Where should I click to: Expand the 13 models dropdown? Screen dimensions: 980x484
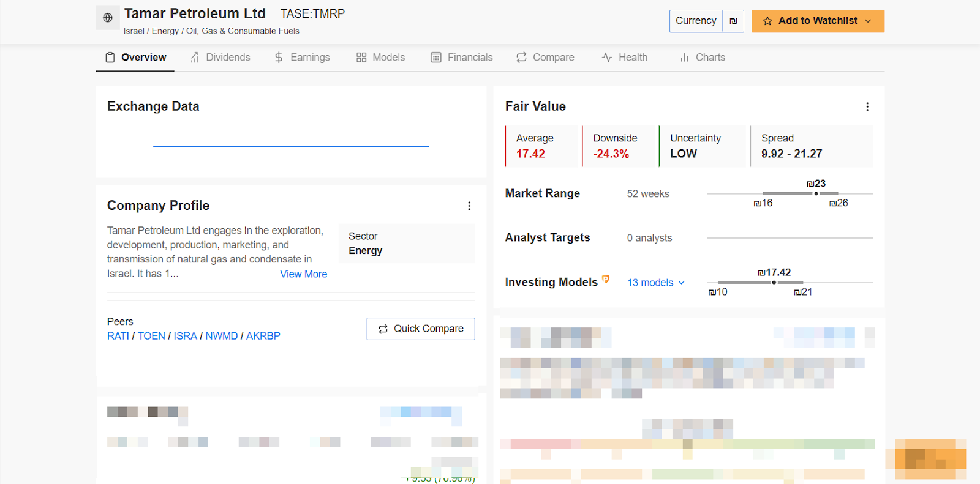coord(656,283)
